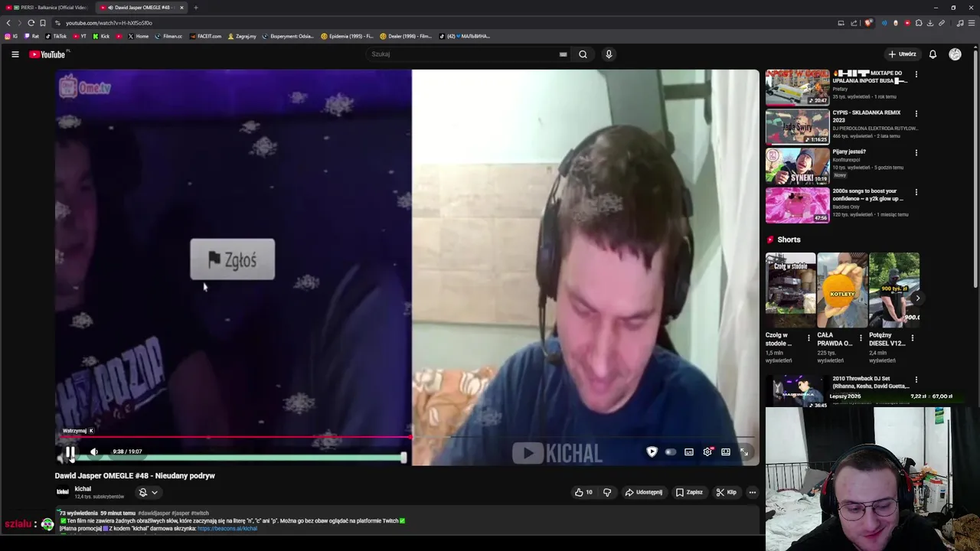The image size is (980, 551).
Task: Open options for CYPIS SKŁADANKA REMIX video
Action: point(916,113)
